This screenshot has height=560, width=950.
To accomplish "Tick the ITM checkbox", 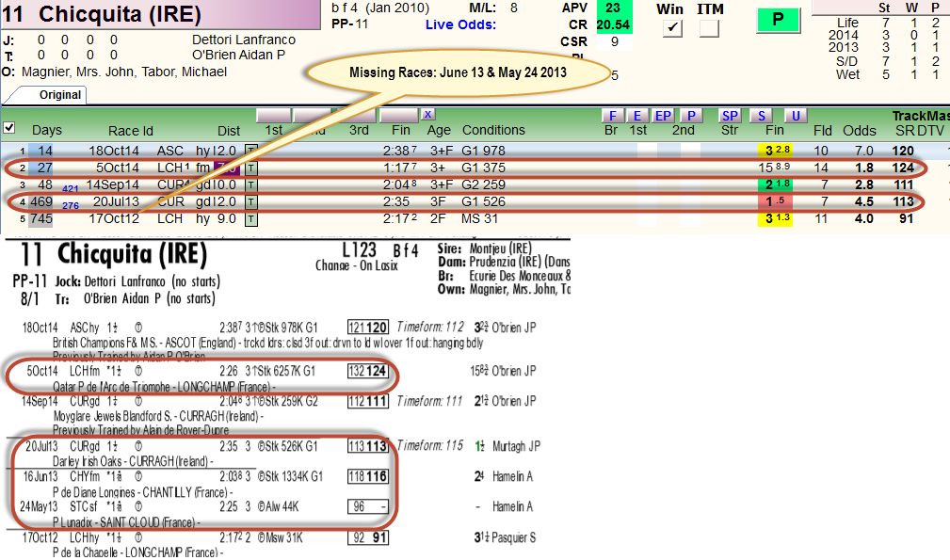I will 709,28.
